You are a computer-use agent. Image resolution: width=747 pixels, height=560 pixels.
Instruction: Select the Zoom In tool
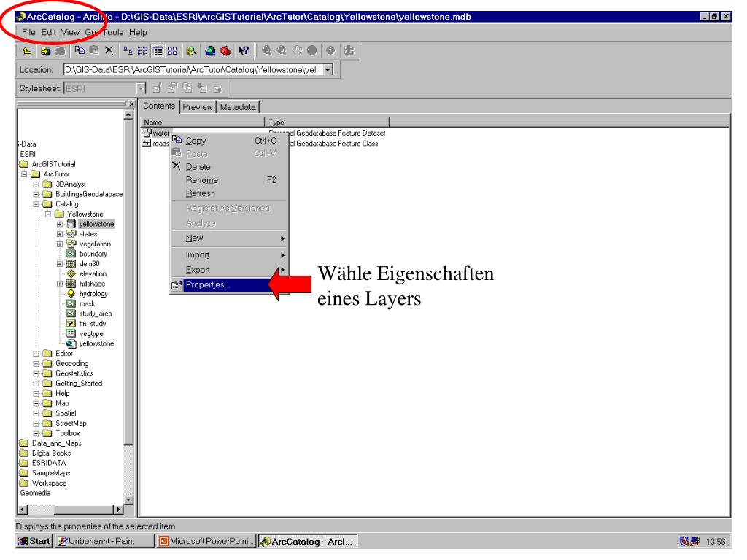click(x=267, y=50)
